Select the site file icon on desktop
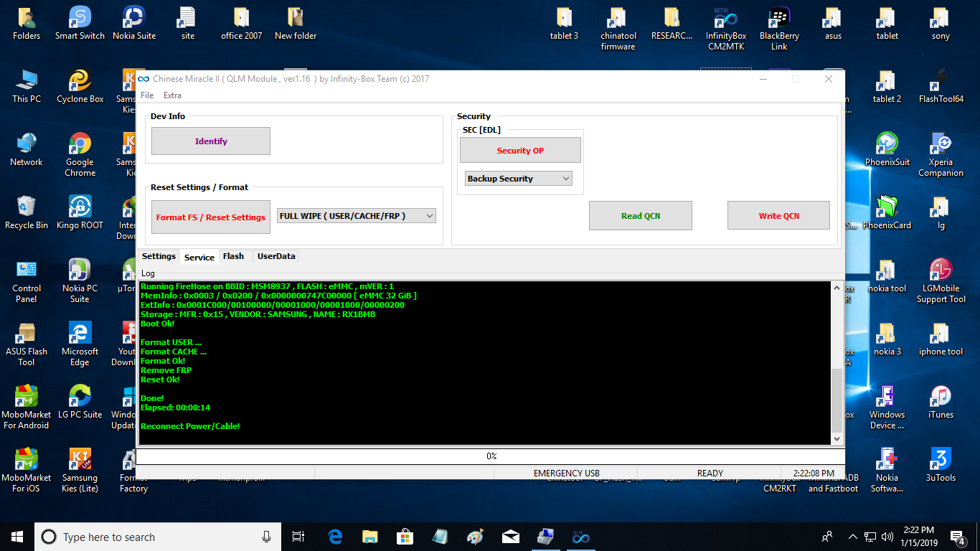980x551 pixels. pos(188,24)
